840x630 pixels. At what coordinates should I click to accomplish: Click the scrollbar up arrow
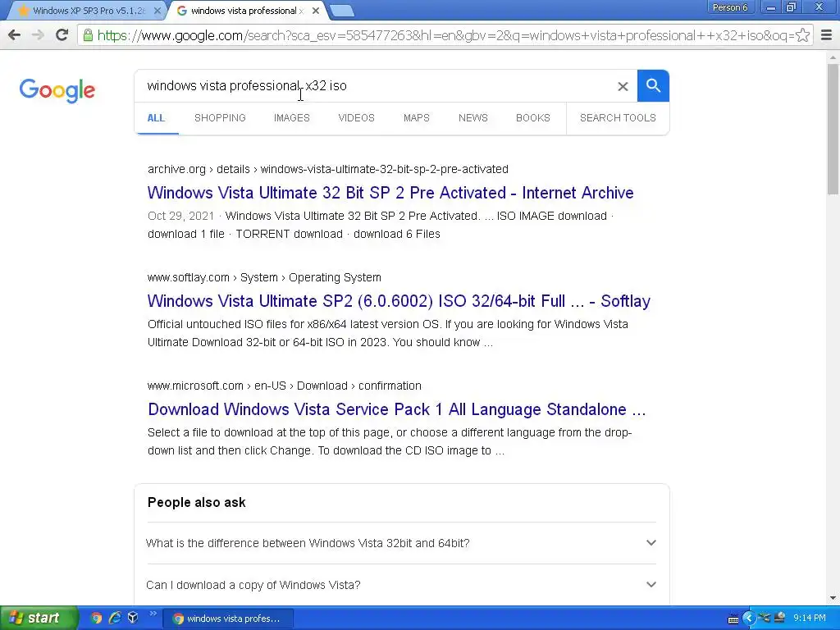[833, 57]
